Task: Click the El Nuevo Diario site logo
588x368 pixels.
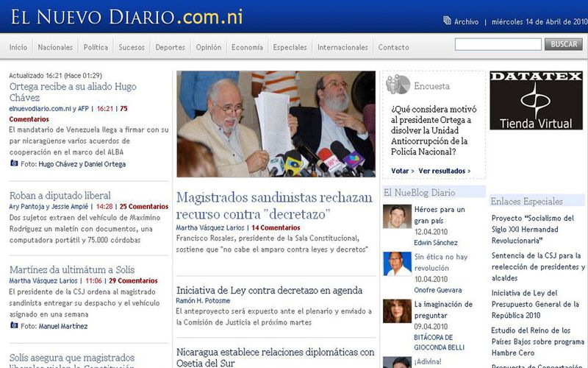Action: pos(126,17)
